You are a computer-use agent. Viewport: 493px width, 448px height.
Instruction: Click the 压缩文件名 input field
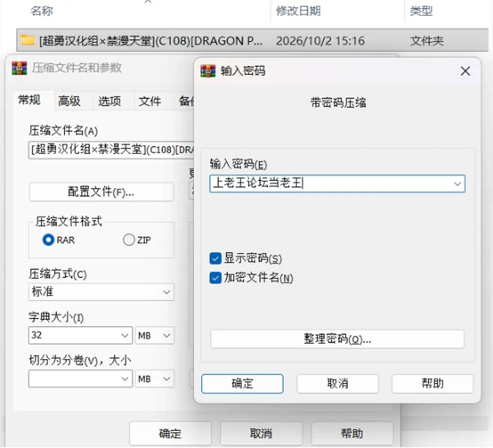(111, 150)
